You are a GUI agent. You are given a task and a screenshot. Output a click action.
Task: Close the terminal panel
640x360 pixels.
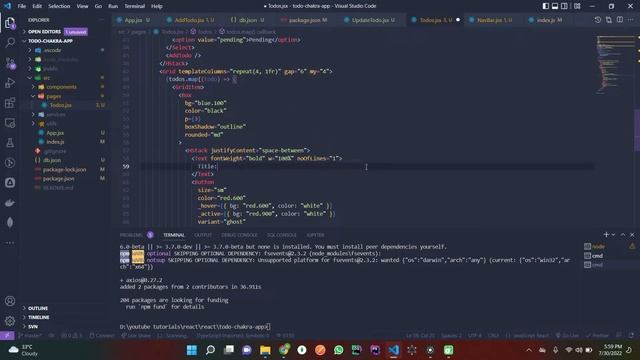coord(632,235)
